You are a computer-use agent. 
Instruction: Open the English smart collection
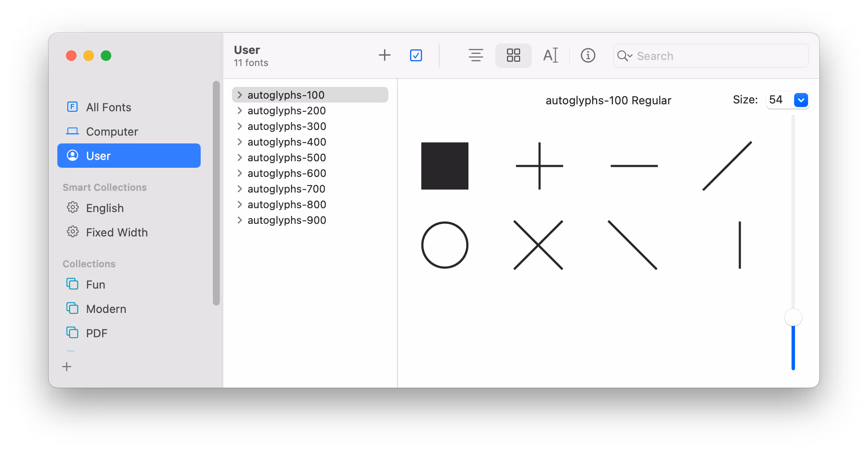point(105,208)
